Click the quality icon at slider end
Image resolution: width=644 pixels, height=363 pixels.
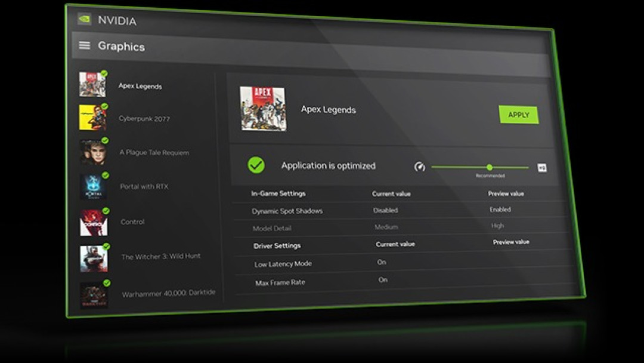542,168
